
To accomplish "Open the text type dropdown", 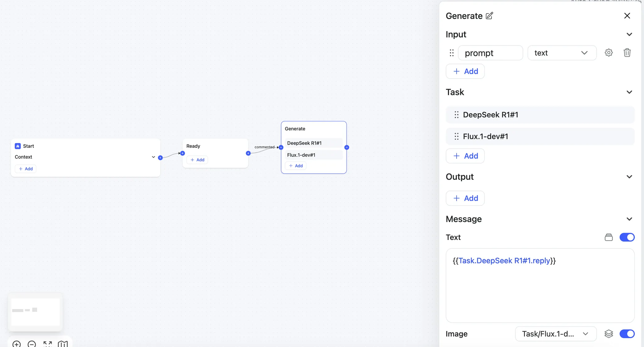I will pos(562,53).
